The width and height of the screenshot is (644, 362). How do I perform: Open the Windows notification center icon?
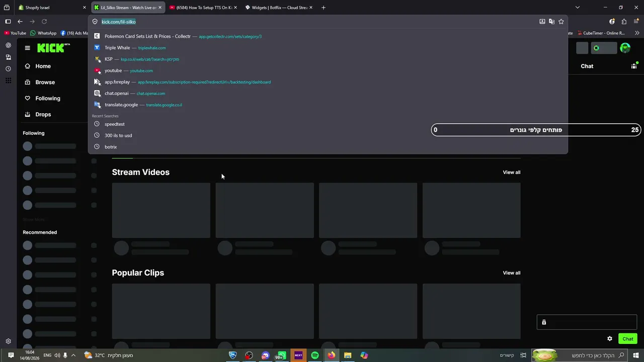[11, 355]
